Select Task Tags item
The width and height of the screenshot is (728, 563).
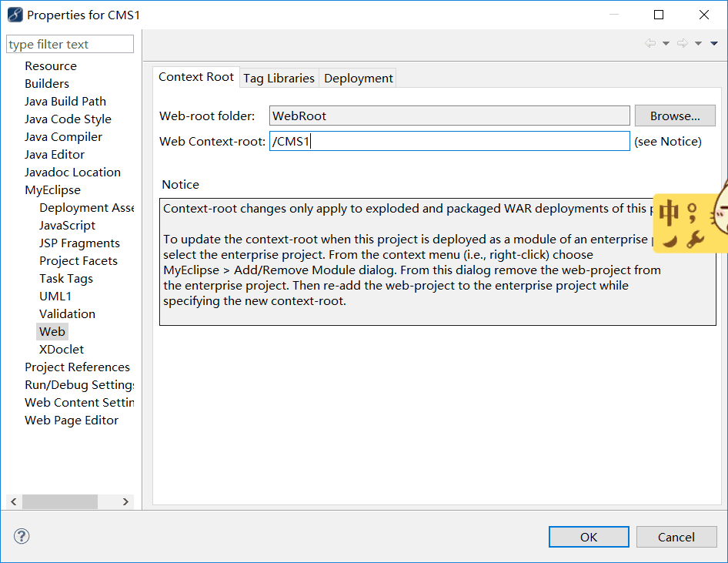[66, 278]
